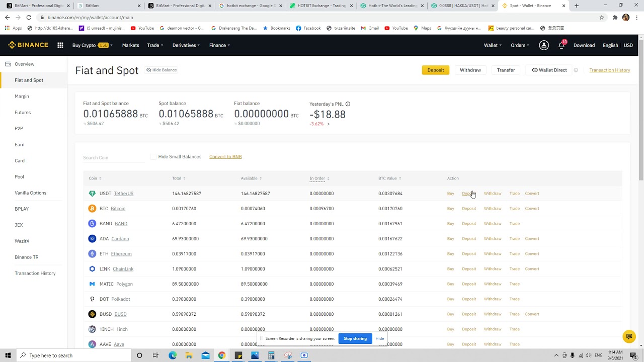Click the 1INCH coin icon
The image size is (644, 362).
(92, 329)
